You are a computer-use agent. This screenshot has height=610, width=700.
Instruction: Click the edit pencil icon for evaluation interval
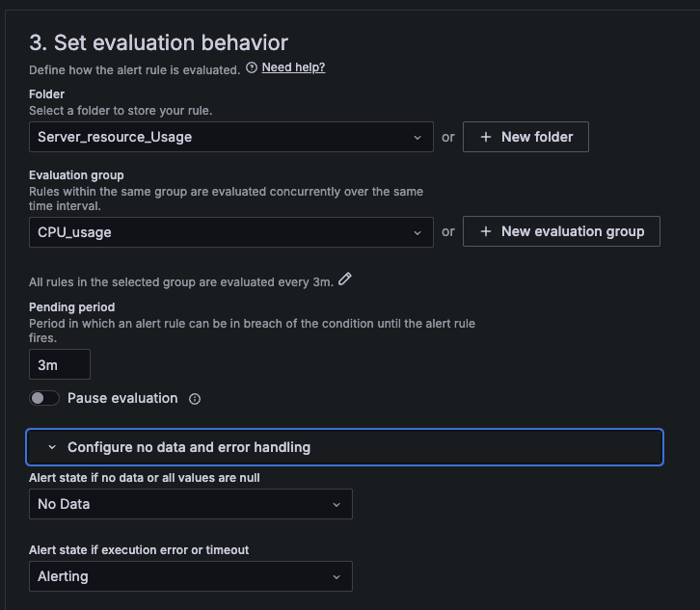tap(345, 279)
